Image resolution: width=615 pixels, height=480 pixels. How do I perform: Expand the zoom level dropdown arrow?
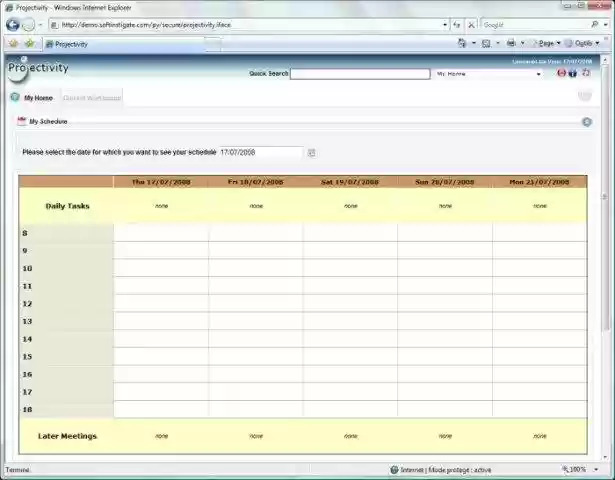pyautogui.click(x=596, y=469)
